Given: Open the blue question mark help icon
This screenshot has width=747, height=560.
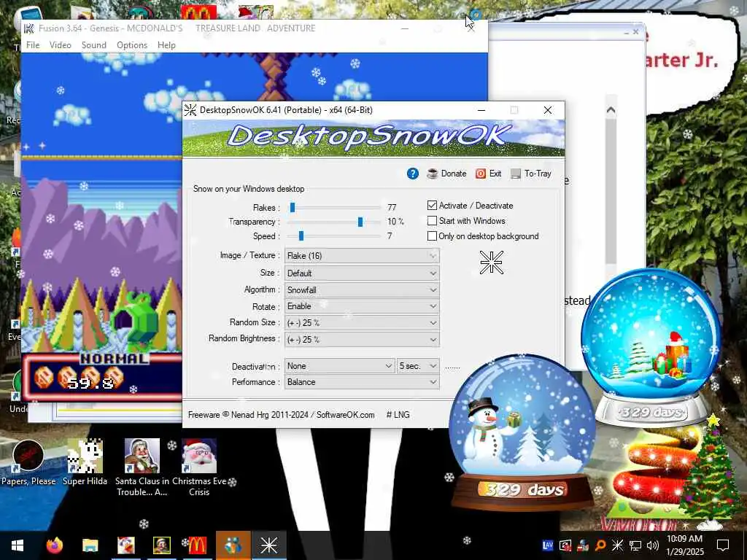Looking at the screenshot, I should click(413, 174).
